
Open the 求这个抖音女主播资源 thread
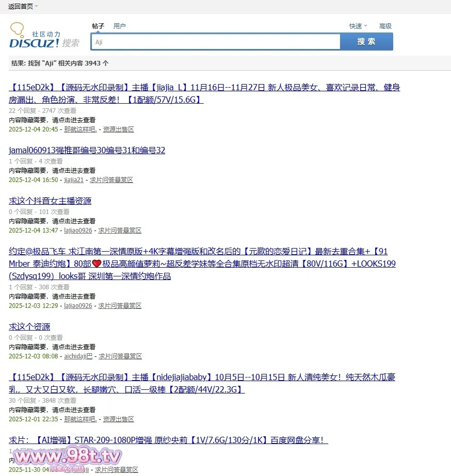coord(50,201)
